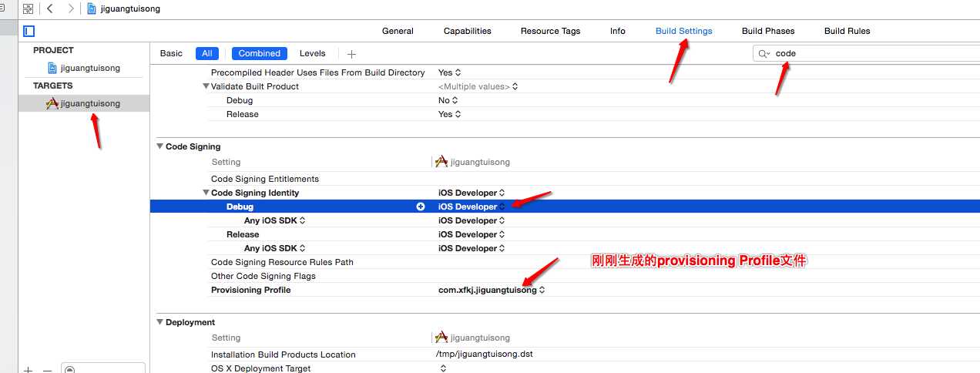Open the Resource Tags tab

pos(550,31)
